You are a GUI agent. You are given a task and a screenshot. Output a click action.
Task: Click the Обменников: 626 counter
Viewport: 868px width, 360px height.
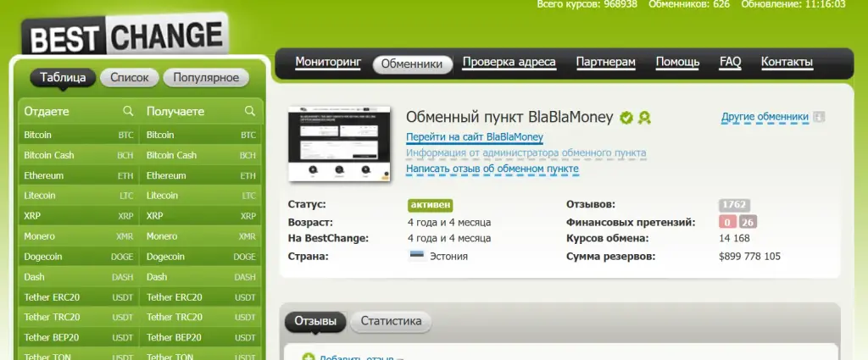tap(689, 4)
